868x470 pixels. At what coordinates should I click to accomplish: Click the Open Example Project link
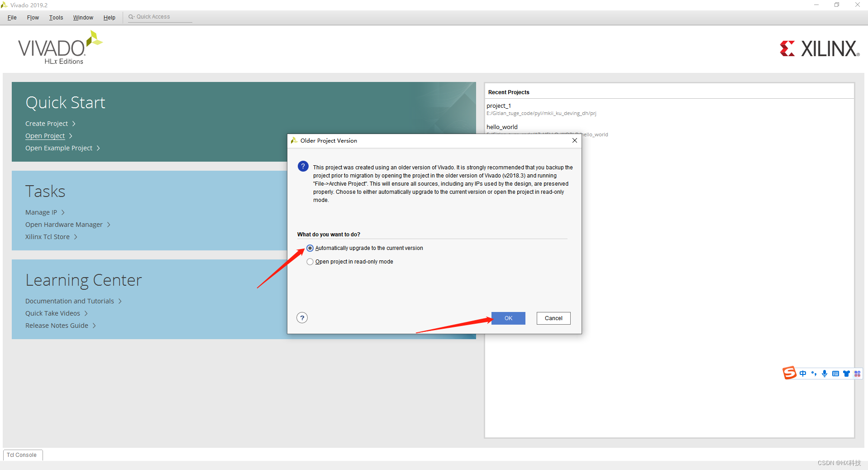point(59,148)
